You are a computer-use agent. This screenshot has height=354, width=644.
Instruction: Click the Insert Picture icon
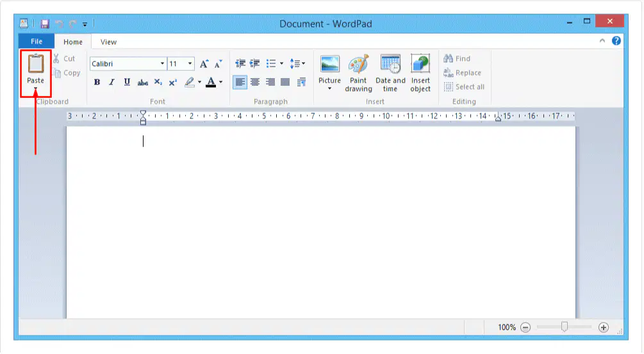coord(330,65)
